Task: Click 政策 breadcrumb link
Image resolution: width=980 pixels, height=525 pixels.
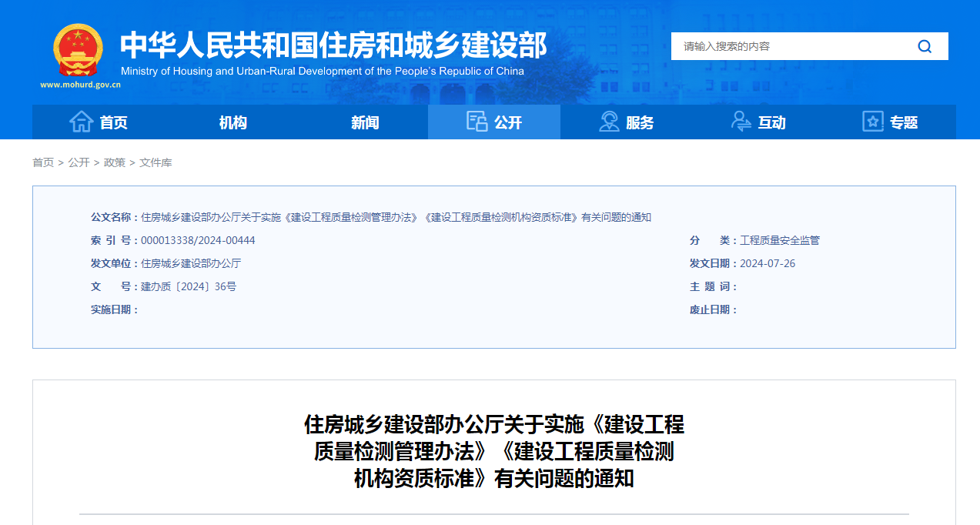Action: 115,162
